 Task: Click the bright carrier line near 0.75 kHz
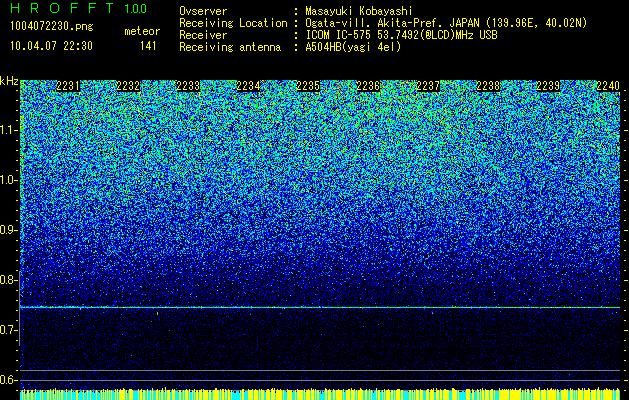(320, 307)
